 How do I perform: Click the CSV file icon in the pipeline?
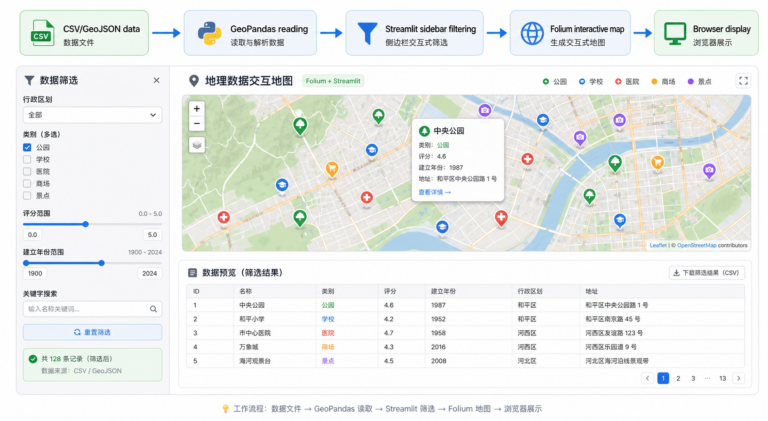click(42, 33)
